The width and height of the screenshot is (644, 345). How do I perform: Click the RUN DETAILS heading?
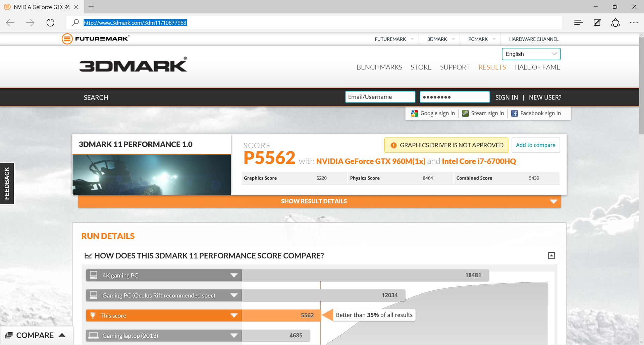[x=108, y=236]
